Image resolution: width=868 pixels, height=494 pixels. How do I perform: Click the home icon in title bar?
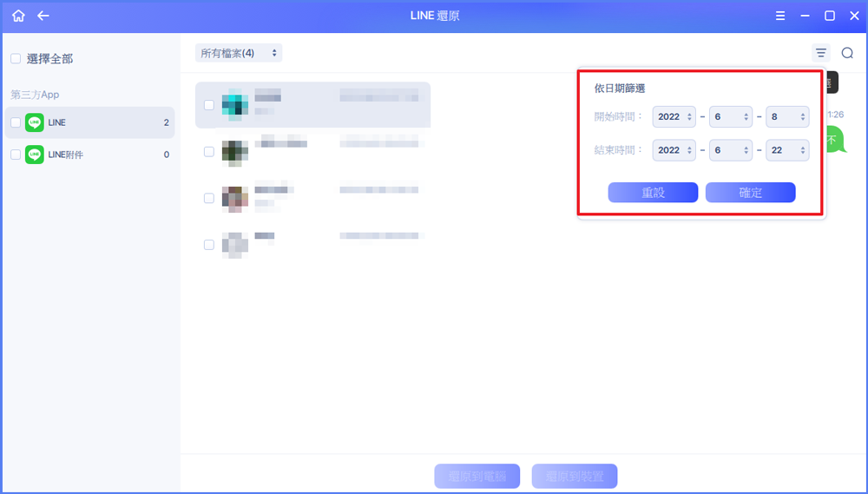click(18, 16)
